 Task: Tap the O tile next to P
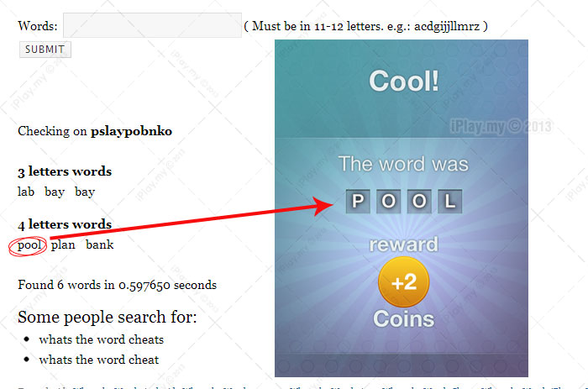point(388,202)
